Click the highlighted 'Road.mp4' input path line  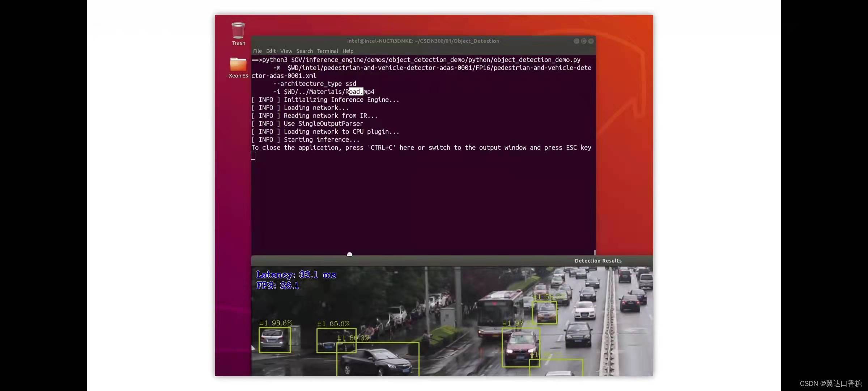324,92
